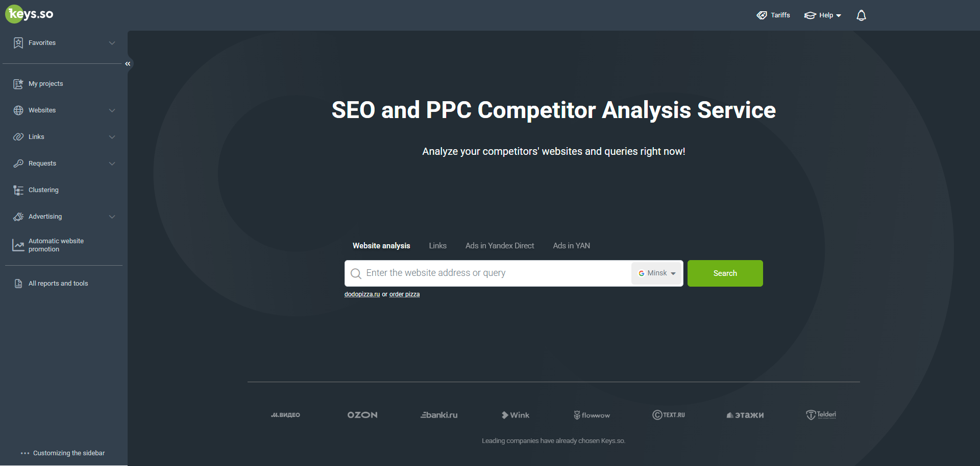Viewport: 980px width, 466px height.
Task: Select the Requests key icon
Action: (18, 163)
